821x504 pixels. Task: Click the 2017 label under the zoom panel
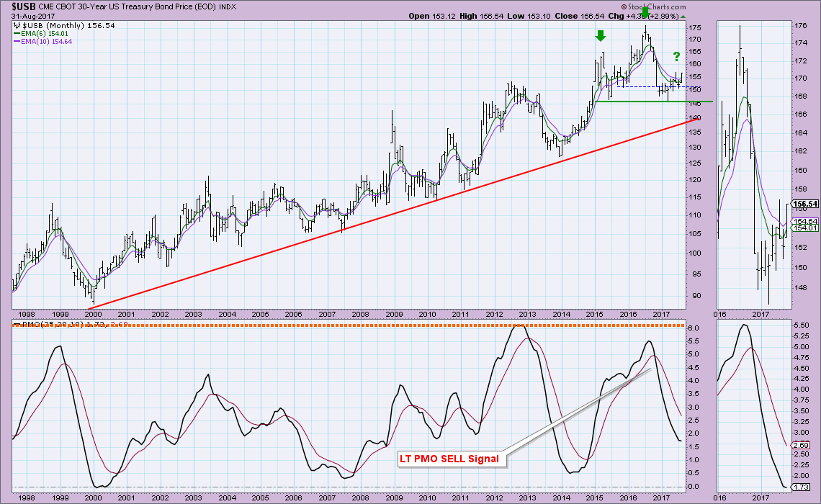[x=761, y=498]
